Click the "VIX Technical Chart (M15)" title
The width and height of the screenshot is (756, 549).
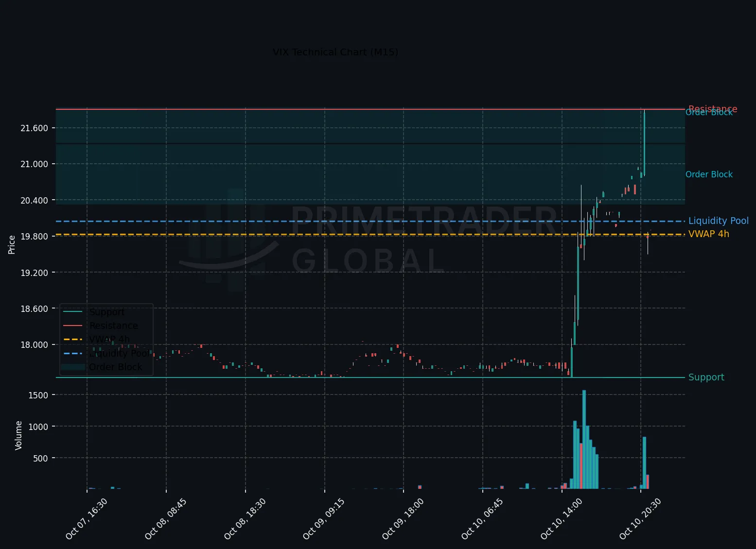click(335, 52)
